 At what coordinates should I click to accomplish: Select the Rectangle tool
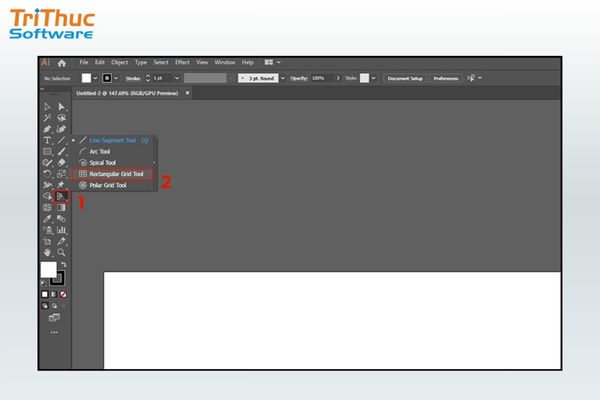pos(47,152)
